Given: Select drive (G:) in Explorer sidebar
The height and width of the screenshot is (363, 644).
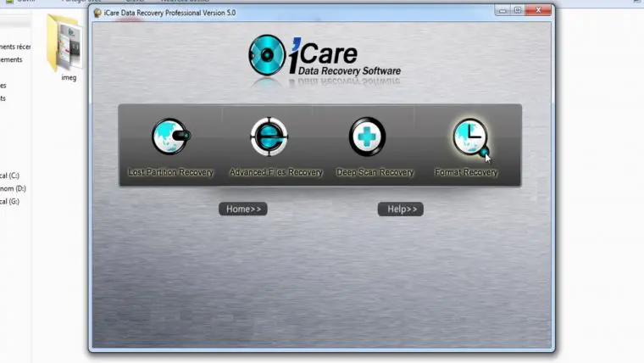Looking at the screenshot, I should click(x=10, y=202).
